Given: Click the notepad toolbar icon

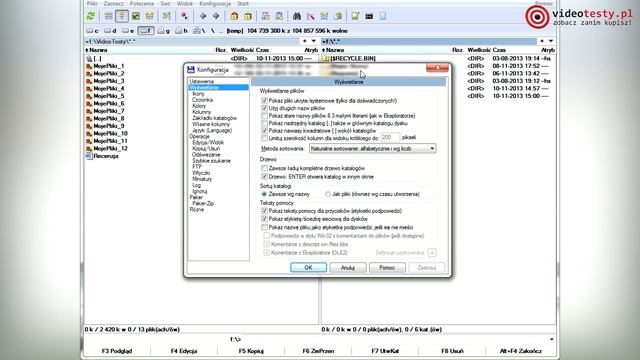Looking at the screenshot, I should click(356, 16).
